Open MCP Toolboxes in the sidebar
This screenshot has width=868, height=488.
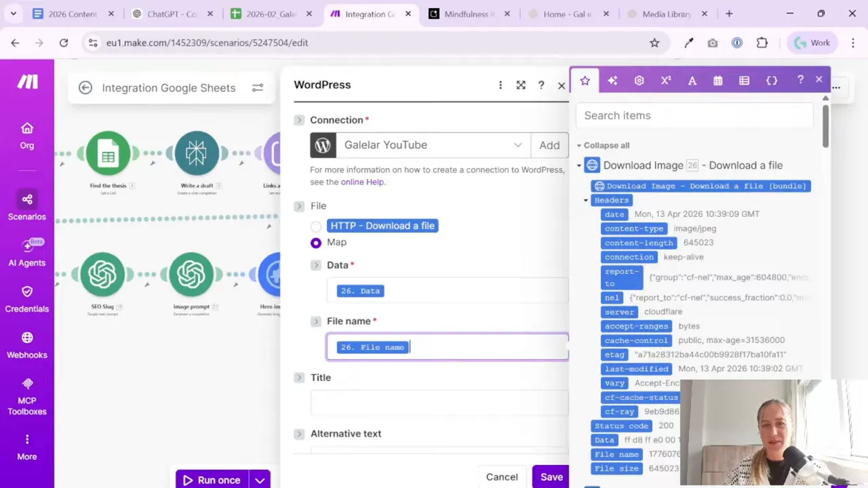coord(26,396)
